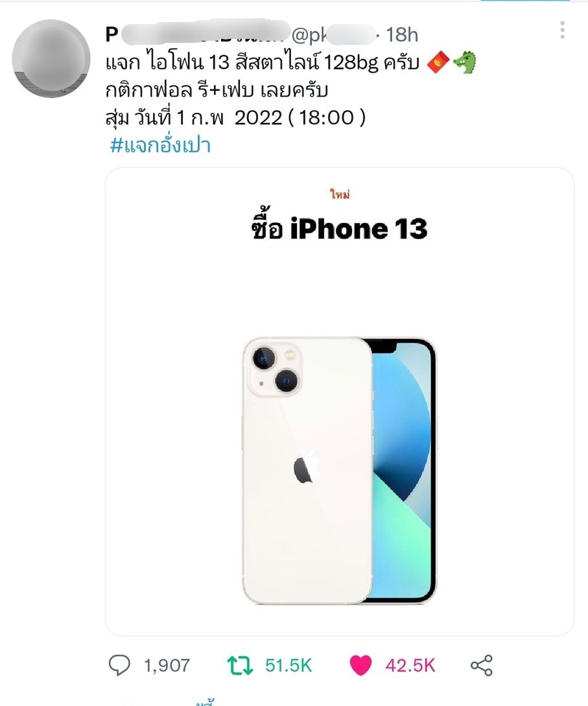Open the 18h timestamp link
Image resolution: width=588 pixels, height=706 pixels.
(402, 35)
